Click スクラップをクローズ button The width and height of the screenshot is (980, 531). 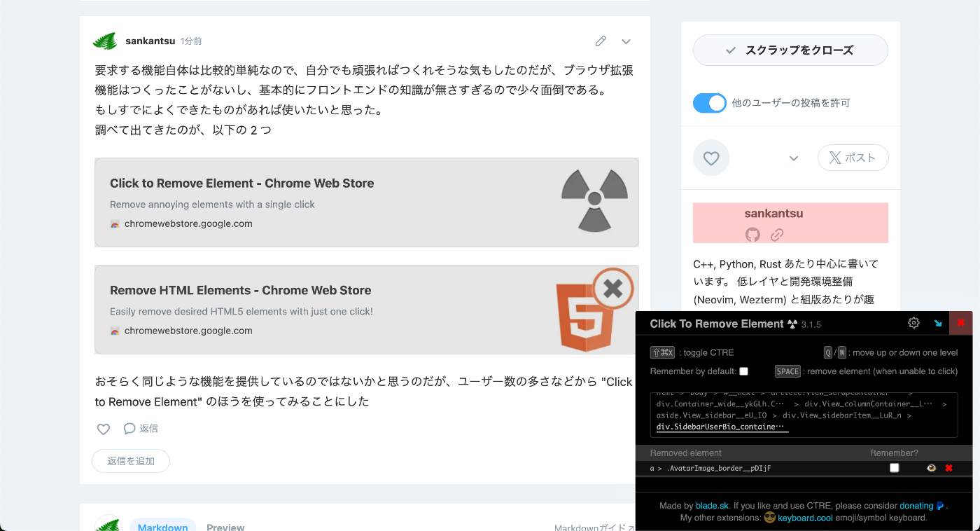pyautogui.click(x=790, y=50)
